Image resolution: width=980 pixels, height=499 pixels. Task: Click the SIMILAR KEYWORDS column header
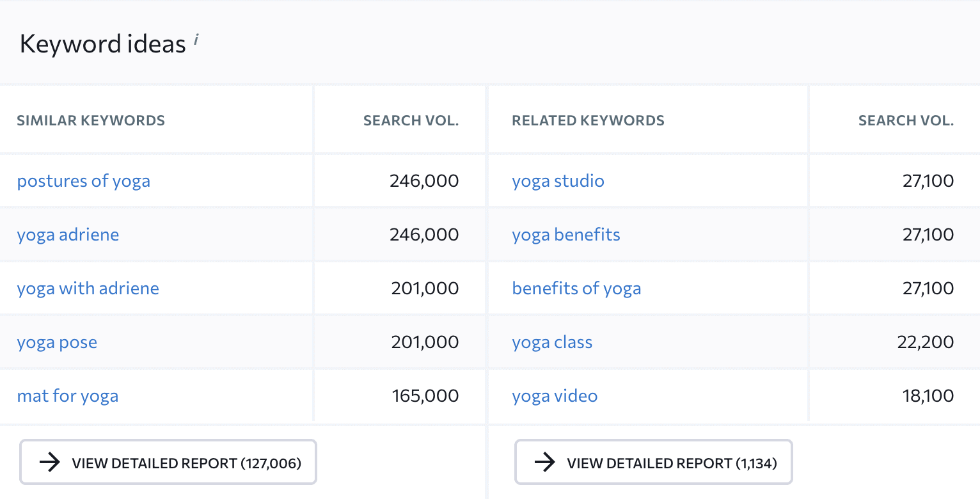91,120
